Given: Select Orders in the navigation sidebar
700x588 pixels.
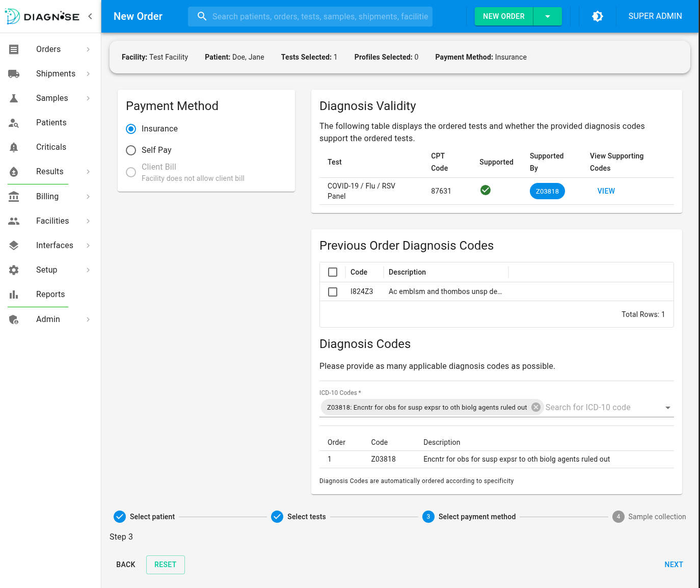Looking at the screenshot, I should coord(48,49).
